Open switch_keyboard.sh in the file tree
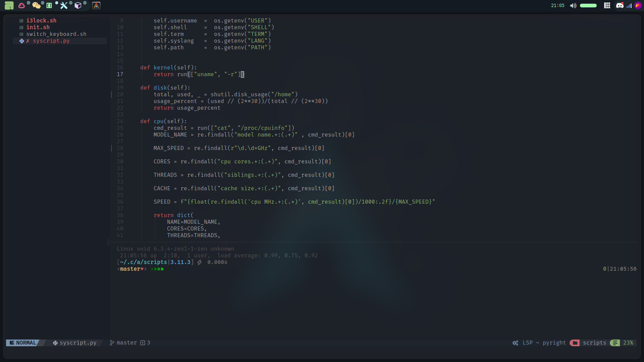The height and width of the screenshot is (362, 644). tap(56, 34)
